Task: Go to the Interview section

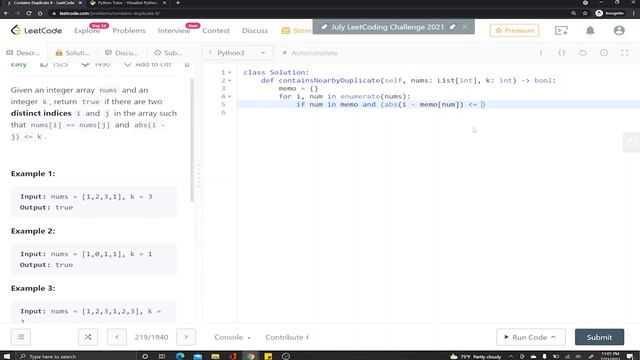Action: pos(174,31)
